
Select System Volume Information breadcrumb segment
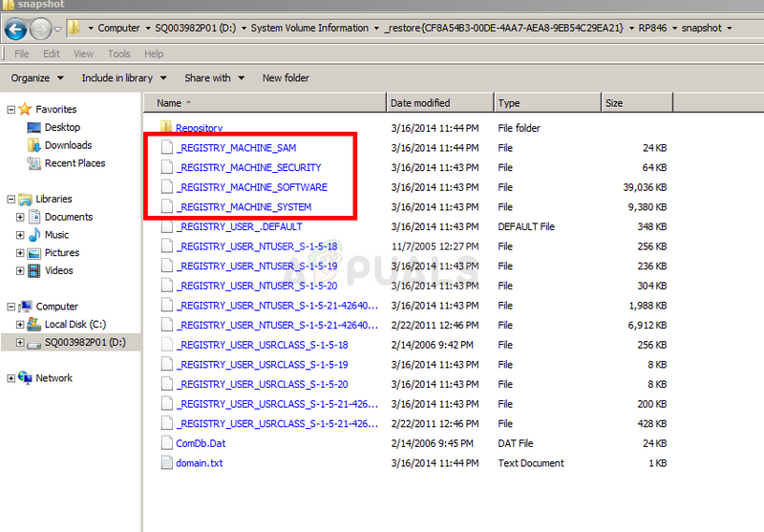(x=309, y=28)
